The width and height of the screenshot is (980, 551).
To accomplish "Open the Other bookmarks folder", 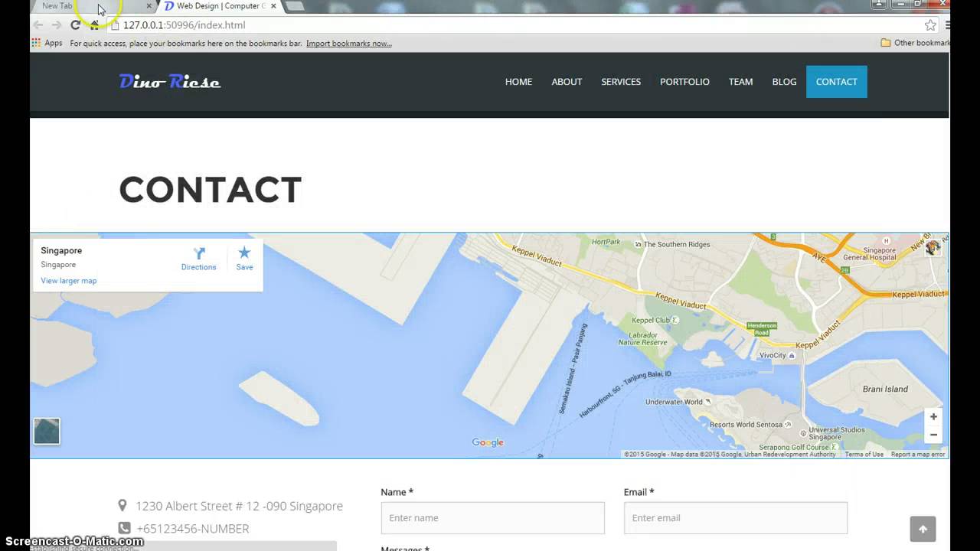I will [916, 43].
